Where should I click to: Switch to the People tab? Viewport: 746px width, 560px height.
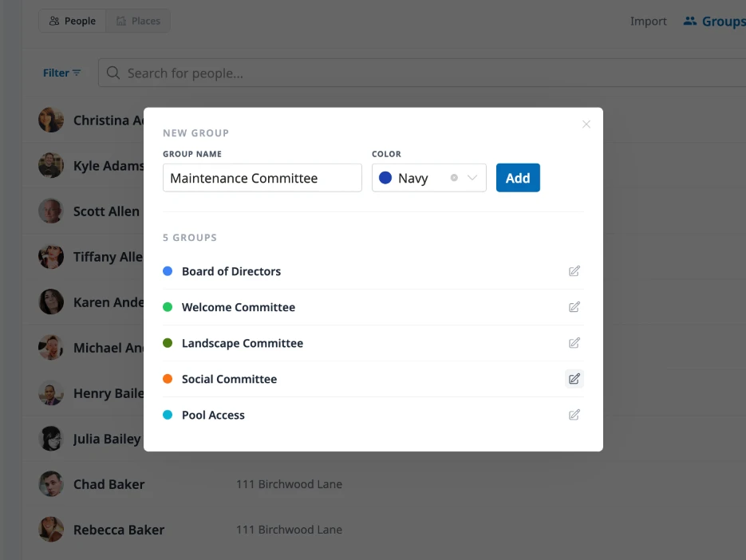72,21
